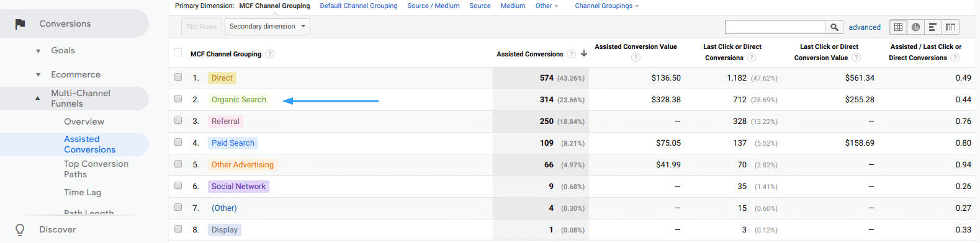Switch to data table view icon
Image resolution: width=980 pixels, height=243 pixels.
tap(898, 27)
